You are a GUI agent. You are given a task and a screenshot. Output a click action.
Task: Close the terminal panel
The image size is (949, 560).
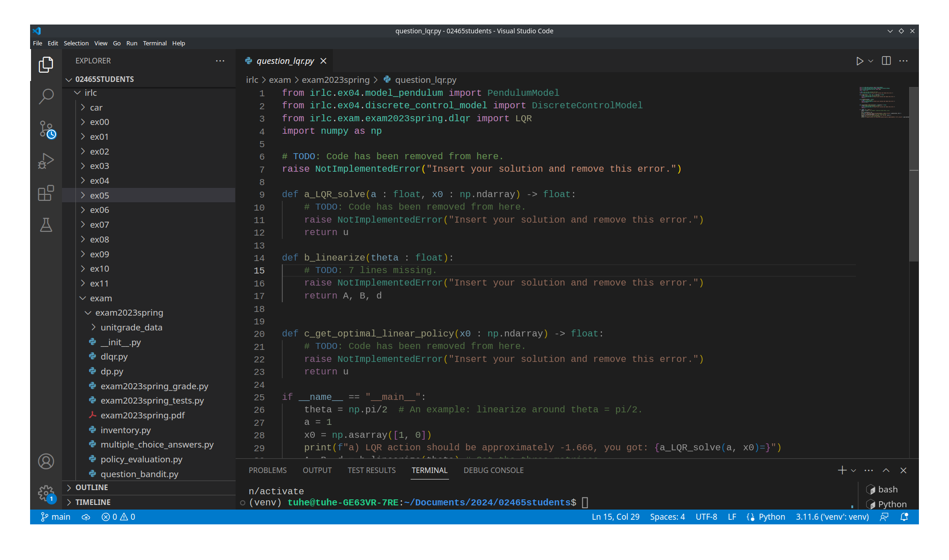point(903,470)
